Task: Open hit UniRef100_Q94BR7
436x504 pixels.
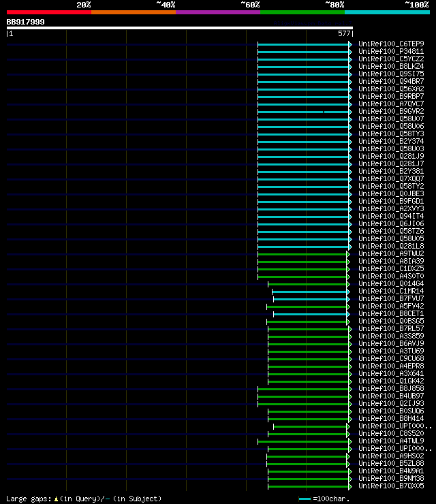Action: point(391,81)
